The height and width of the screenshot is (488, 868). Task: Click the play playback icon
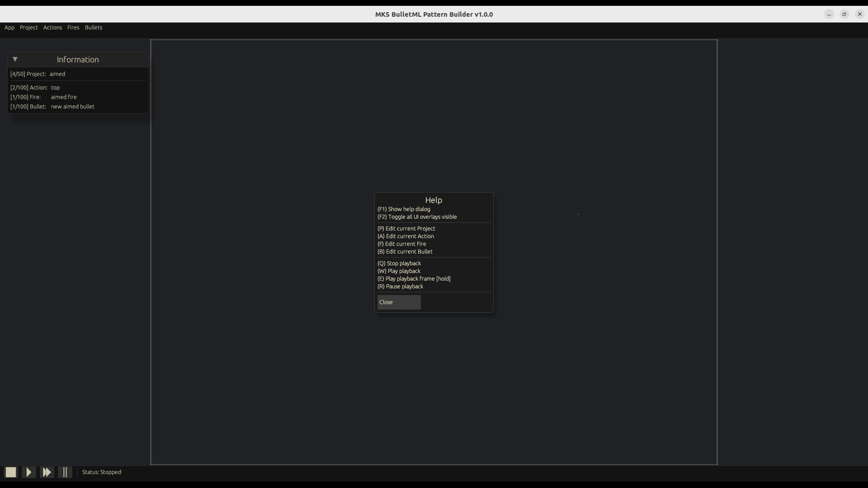28,472
